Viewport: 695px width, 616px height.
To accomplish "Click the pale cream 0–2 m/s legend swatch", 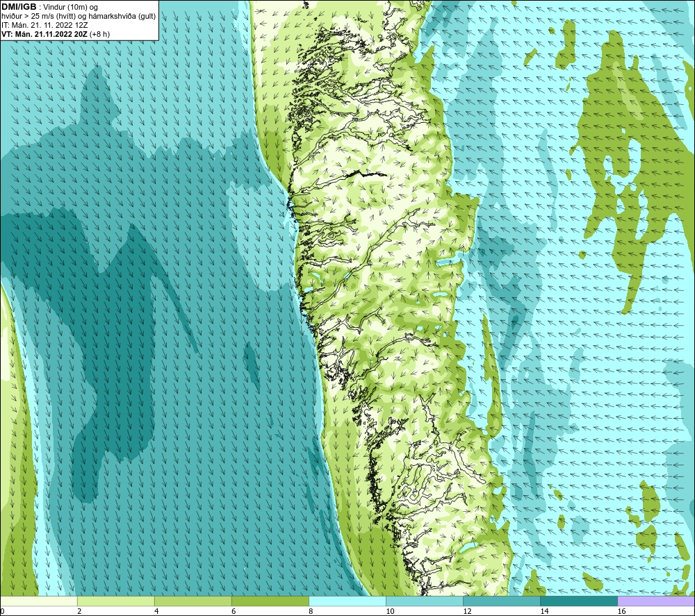I will tap(39, 601).
